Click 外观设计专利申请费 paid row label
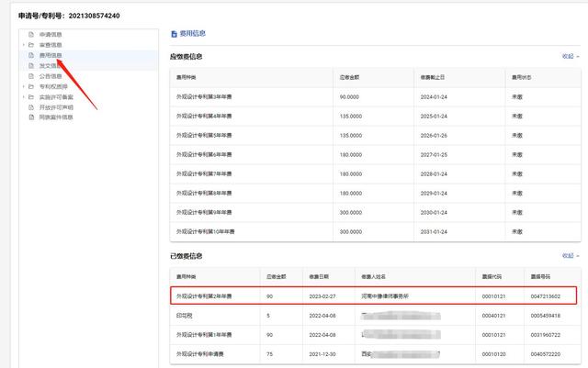The image size is (588, 368). (x=200, y=354)
